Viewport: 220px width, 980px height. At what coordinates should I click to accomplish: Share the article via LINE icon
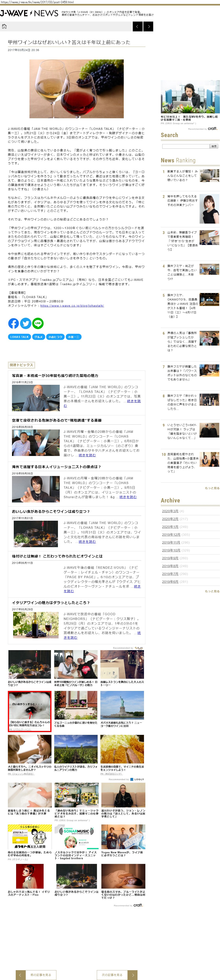coord(38,323)
